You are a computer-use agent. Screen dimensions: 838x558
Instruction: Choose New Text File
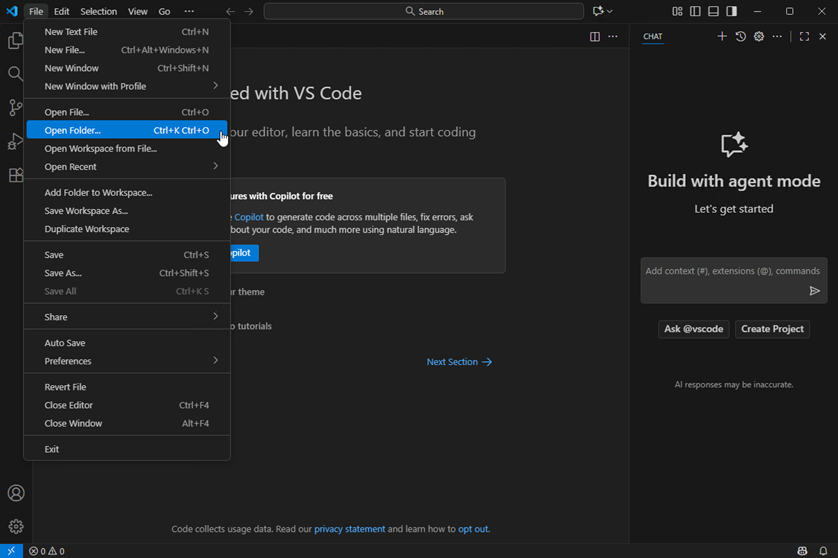[x=127, y=32]
